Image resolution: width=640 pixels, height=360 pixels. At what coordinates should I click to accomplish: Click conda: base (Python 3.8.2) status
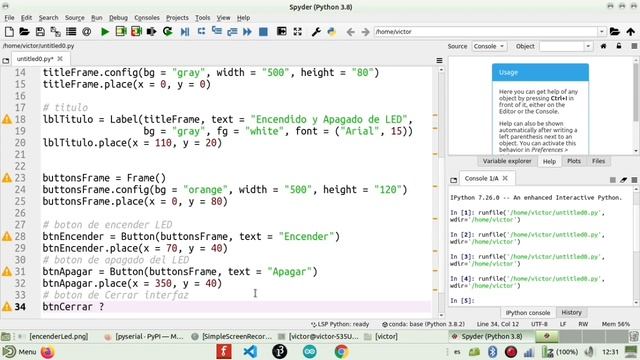tap(423, 324)
